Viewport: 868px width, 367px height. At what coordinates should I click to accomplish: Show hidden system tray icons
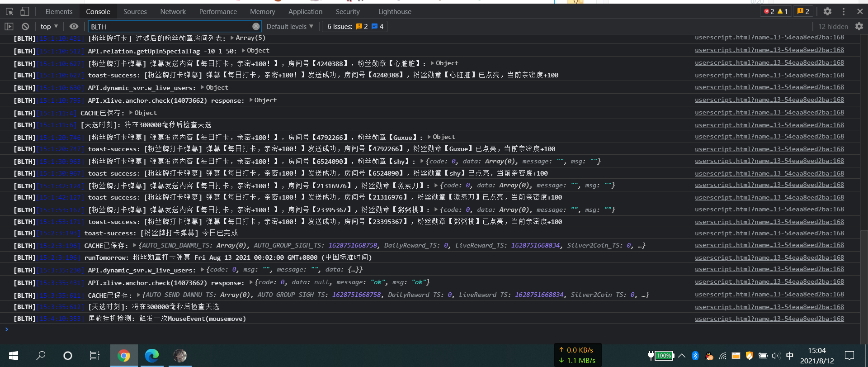(x=682, y=356)
